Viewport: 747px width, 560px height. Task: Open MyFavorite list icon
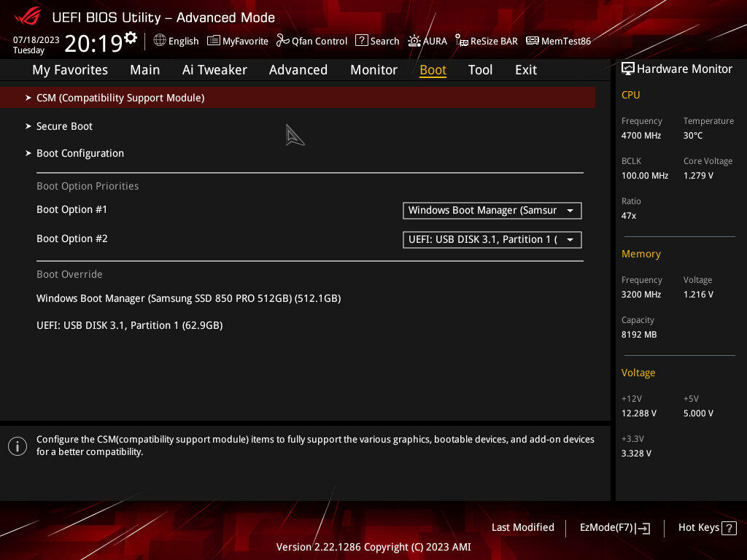click(214, 41)
